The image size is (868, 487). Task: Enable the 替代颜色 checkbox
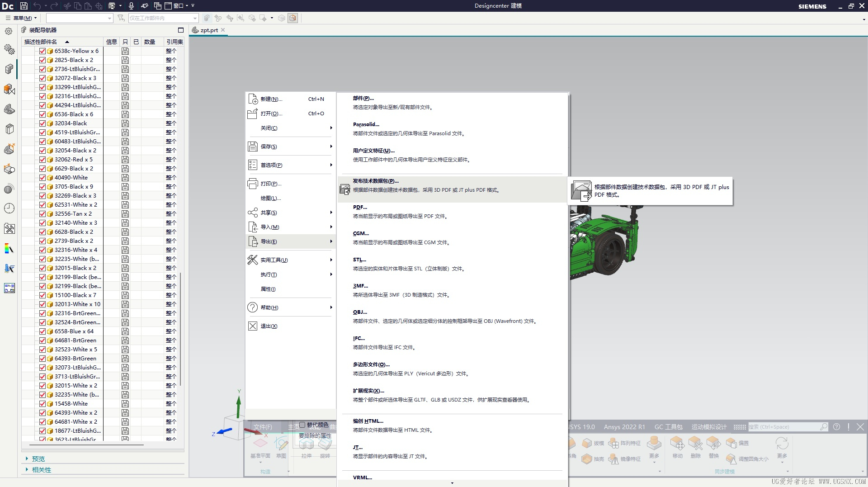pos(302,425)
